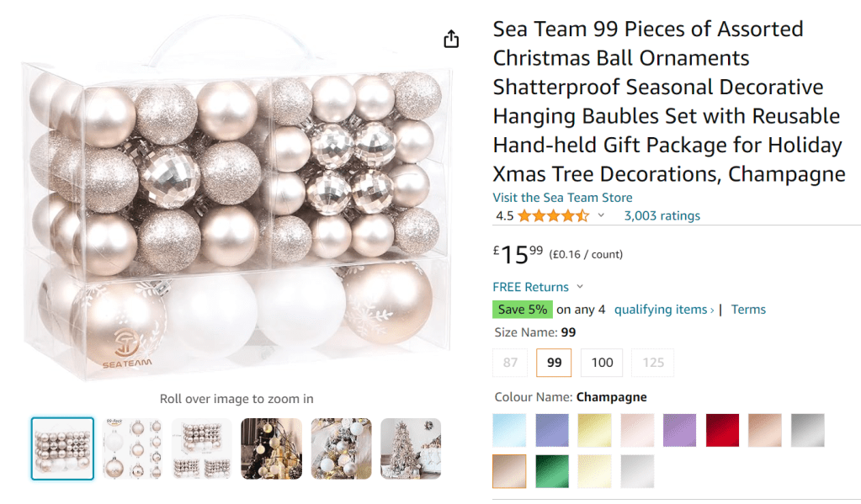The image size is (861, 504).
Task: Click the Terms link
Action: (748, 310)
